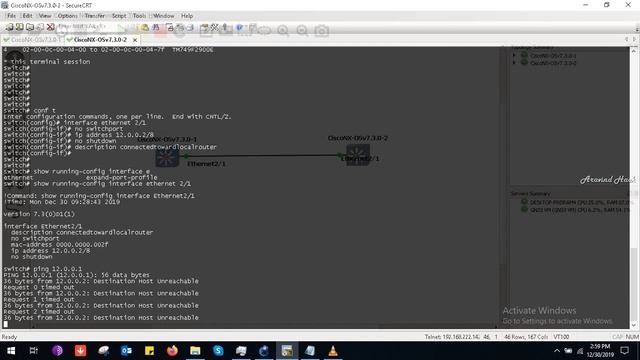Open the Window menu

(164, 16)
